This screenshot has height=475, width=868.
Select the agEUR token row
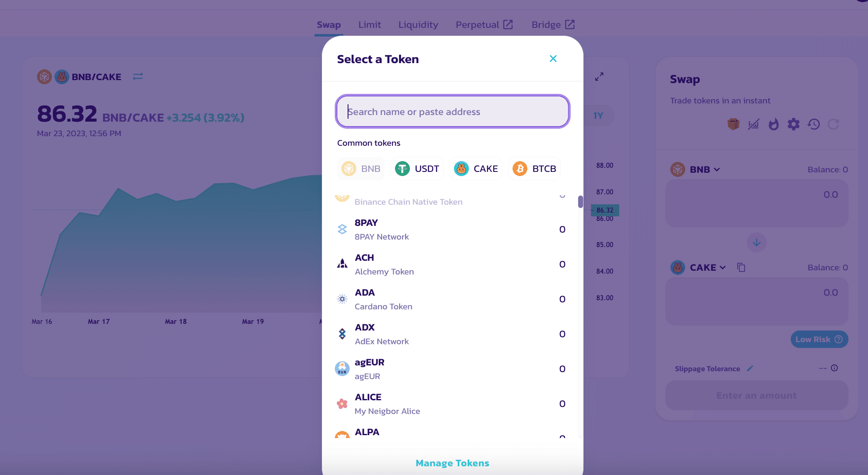pos(450,369)
